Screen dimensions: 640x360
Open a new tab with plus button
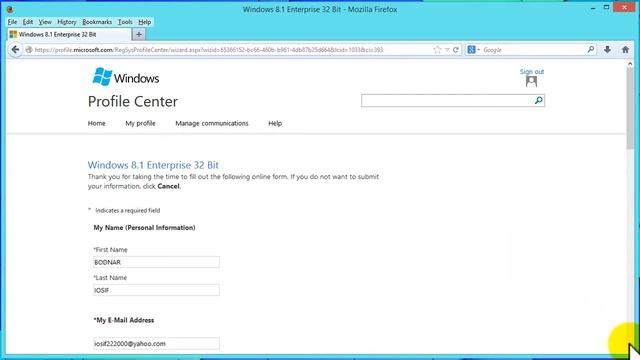click(139, 35)
